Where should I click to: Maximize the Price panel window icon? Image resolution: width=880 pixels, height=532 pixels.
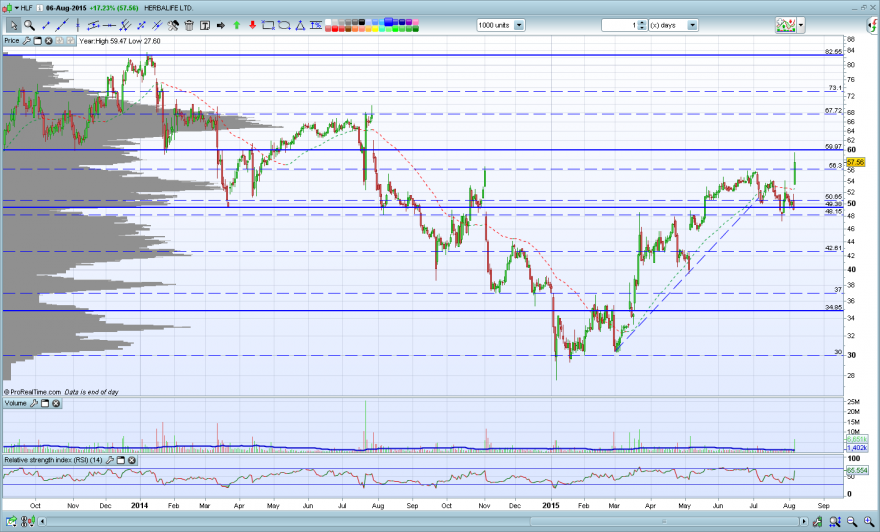click(38, 41)
